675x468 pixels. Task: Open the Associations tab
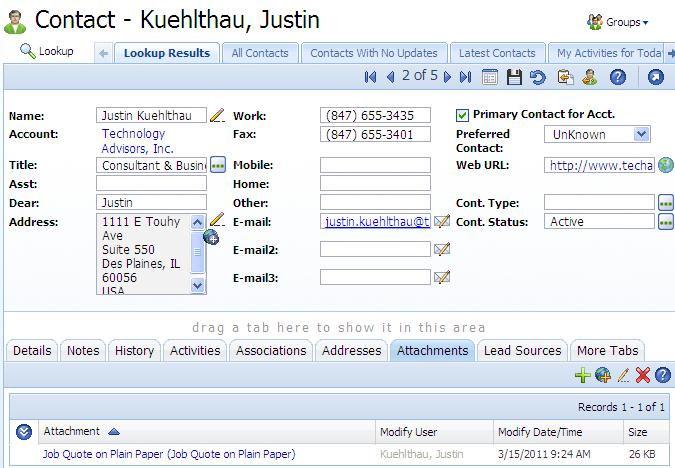271,350
